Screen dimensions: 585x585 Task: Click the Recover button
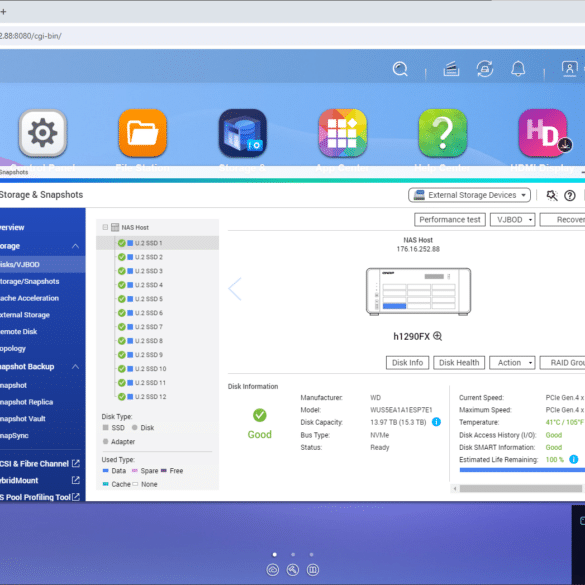(x=562, y=220)
